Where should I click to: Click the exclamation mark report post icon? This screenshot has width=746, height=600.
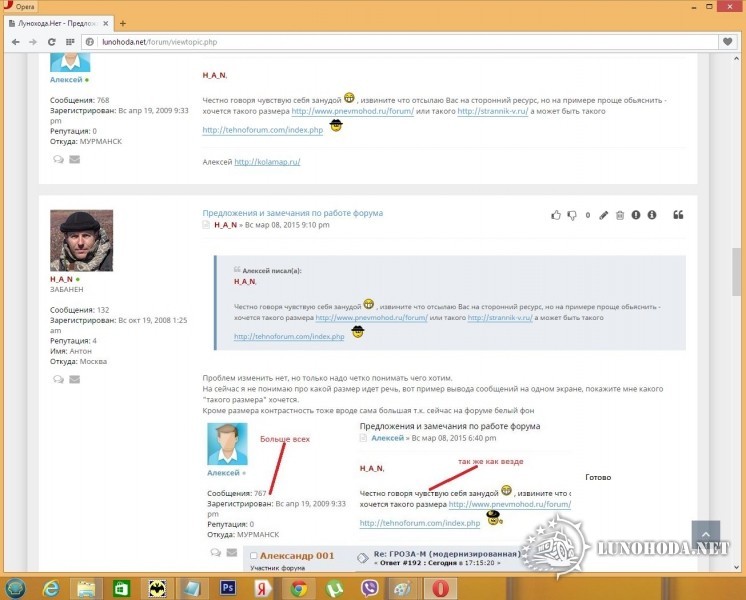(x=635, y=215)
